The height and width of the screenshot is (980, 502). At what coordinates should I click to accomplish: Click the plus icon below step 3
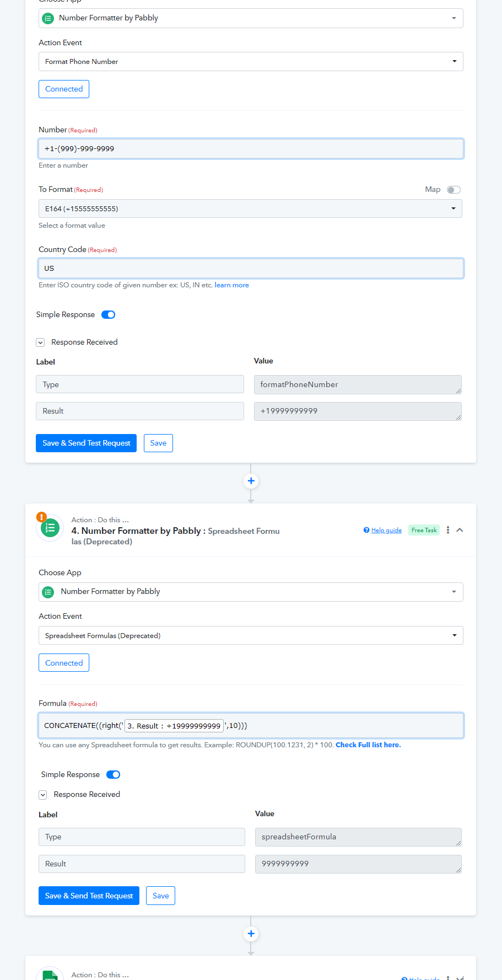tap(251, 481)
